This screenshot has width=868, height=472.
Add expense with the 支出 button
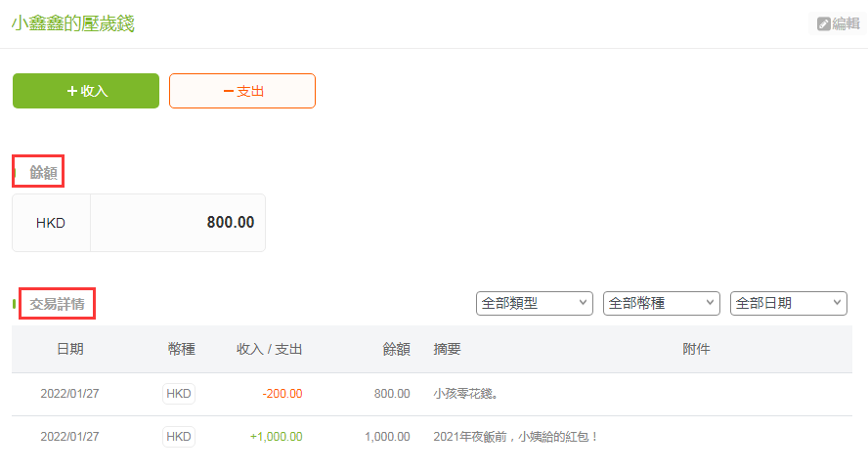242,91
